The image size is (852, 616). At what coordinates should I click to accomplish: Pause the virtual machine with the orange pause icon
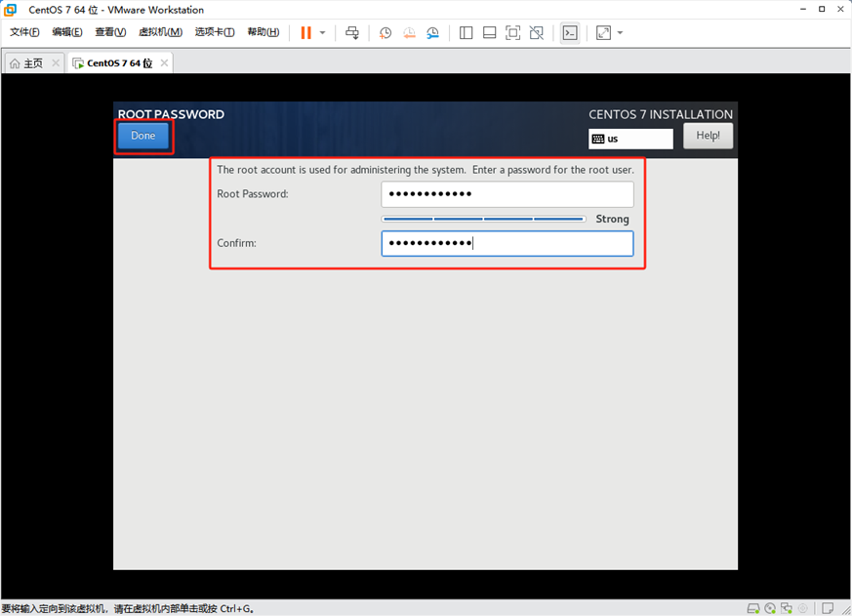[x=305, y=32]
